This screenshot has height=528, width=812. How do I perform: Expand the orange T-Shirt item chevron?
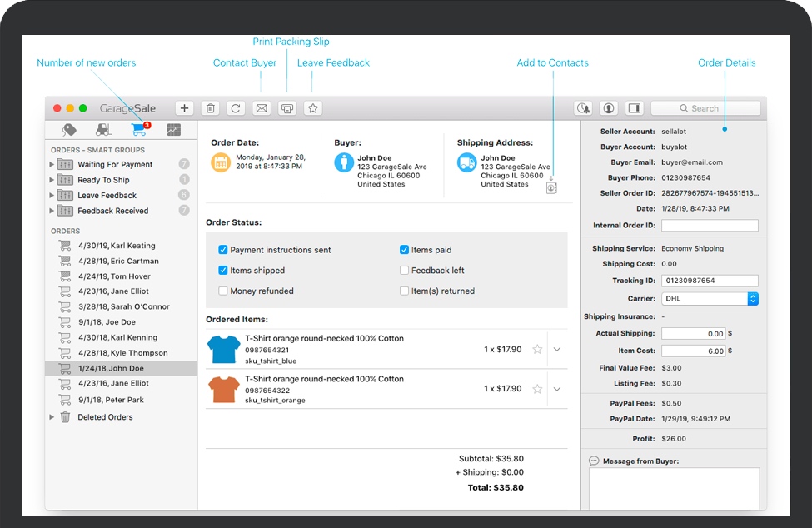(557, 389)
